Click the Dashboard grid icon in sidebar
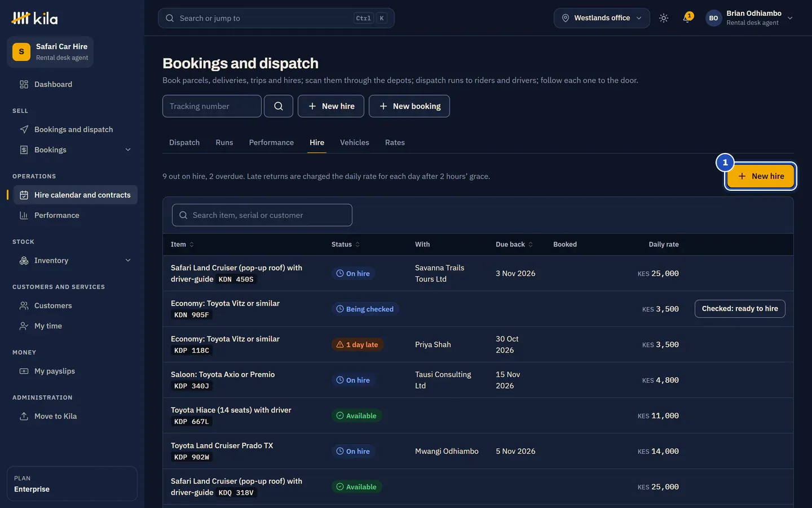Screen dimensions: 812x508 coord(24,84)
